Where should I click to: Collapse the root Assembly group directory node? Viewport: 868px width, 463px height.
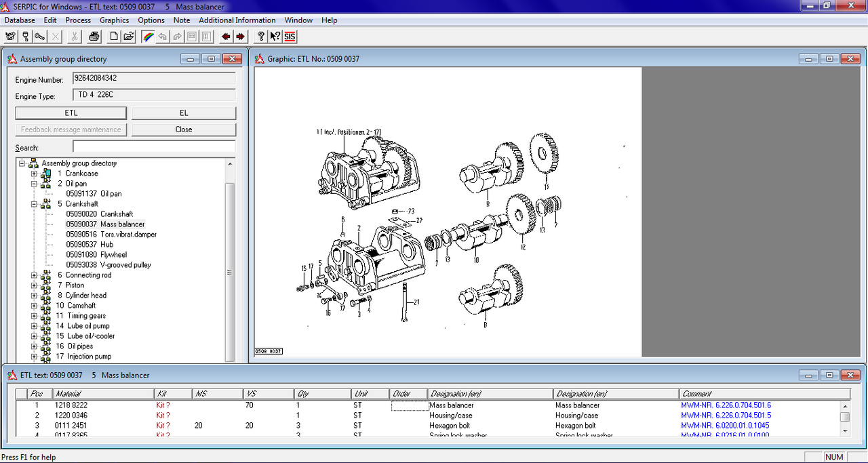(x=22, y=163)
